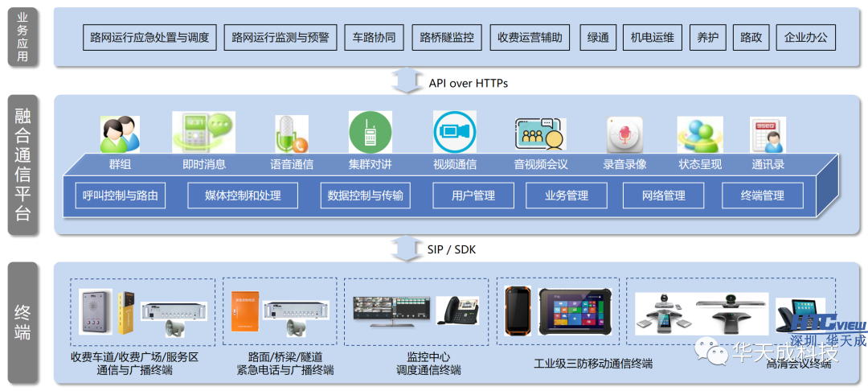Click the 终端管理 module
The image size is (868, 391).
pos(762,195)
